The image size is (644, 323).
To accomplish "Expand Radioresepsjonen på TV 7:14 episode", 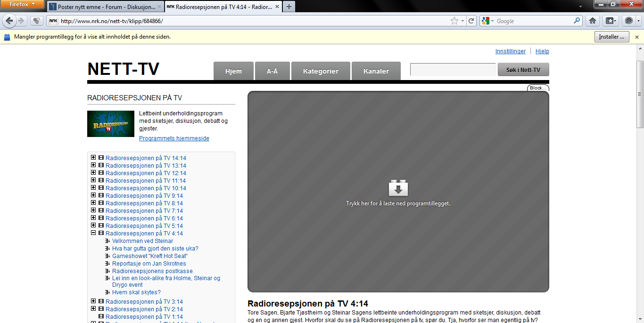I will pyautogui.click(x=93, y=210).
